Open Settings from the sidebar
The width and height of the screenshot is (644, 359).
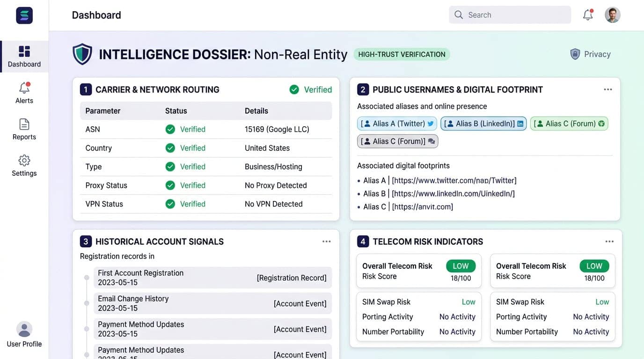click(24, 165)
